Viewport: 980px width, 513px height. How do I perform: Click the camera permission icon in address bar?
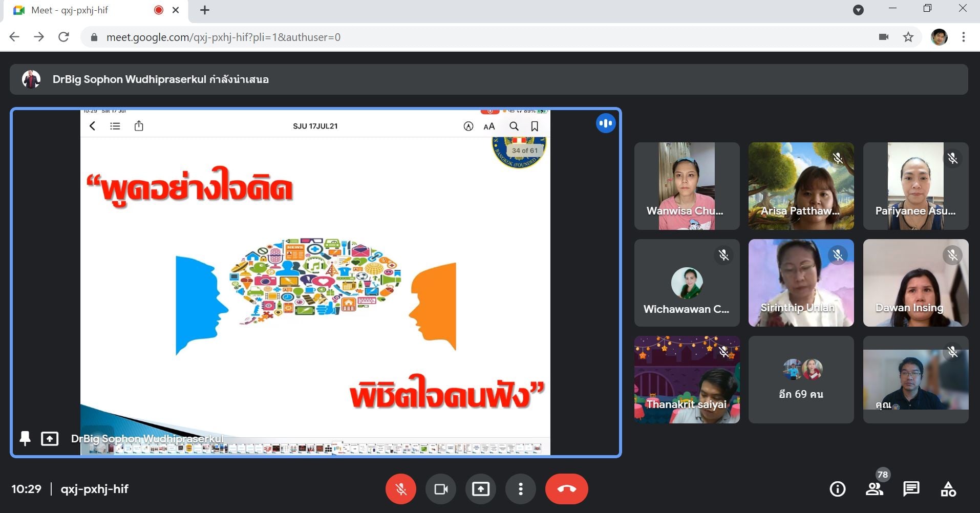pyautogui.click(x=884, y=37)
